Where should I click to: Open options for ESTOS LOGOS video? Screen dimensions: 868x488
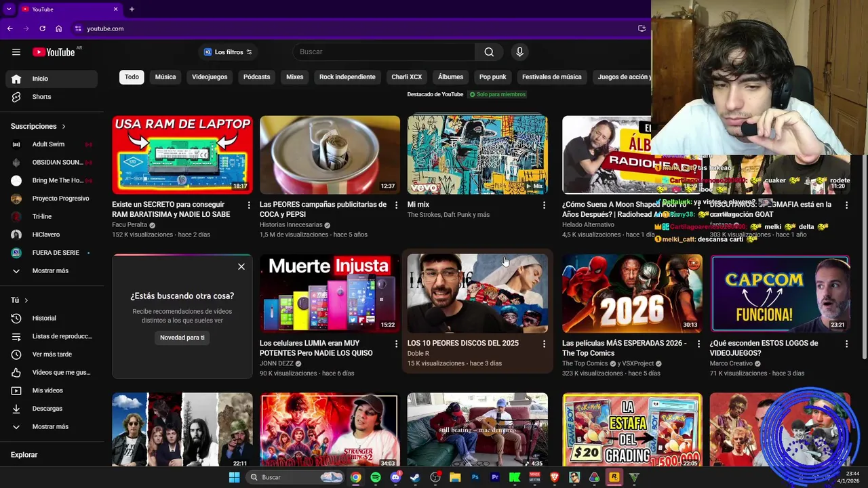(x=846, y=344)
